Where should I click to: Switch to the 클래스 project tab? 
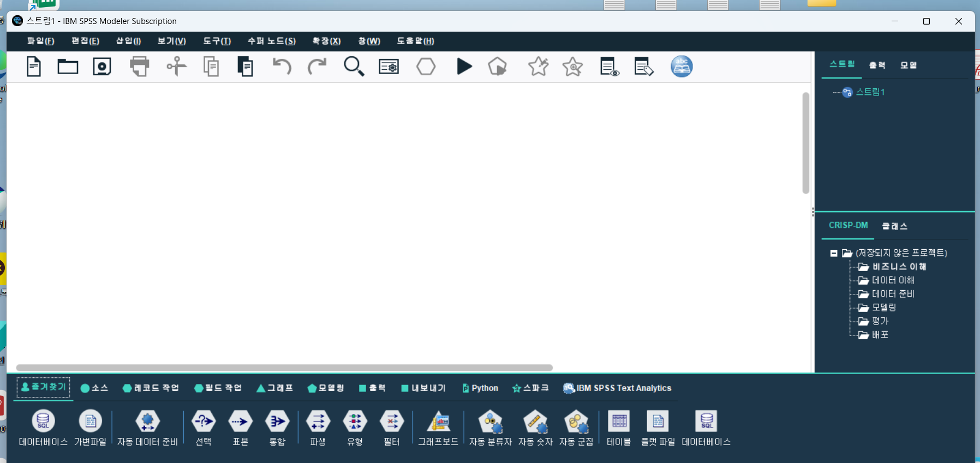pos(895,226)
